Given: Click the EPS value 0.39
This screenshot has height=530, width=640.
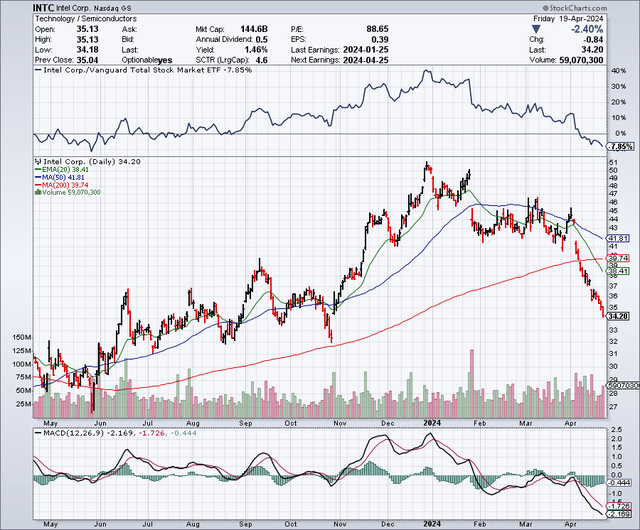Looking at the screenshot, I should tap(380, 40).
